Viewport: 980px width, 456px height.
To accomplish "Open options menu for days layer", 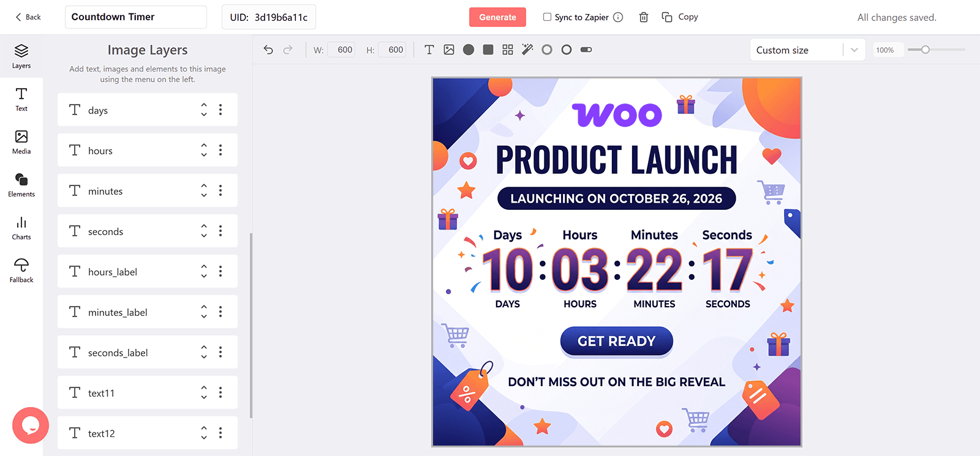I will coord(221,110).
